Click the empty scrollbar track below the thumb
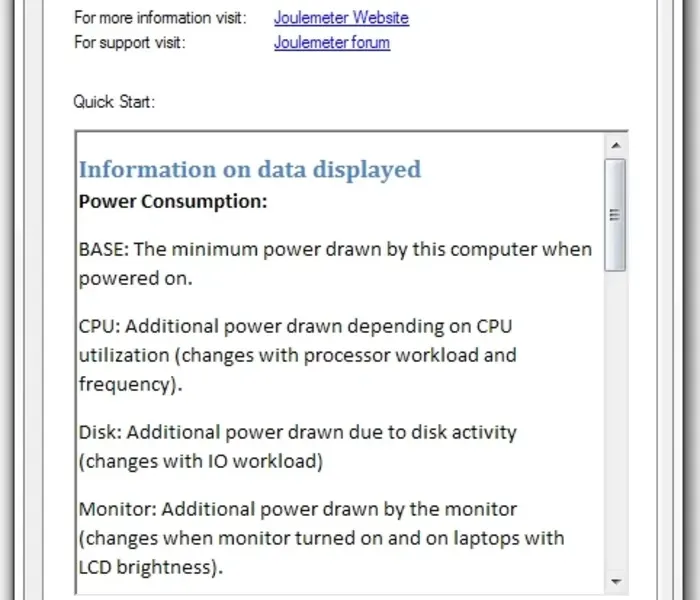 coord(615,420)
